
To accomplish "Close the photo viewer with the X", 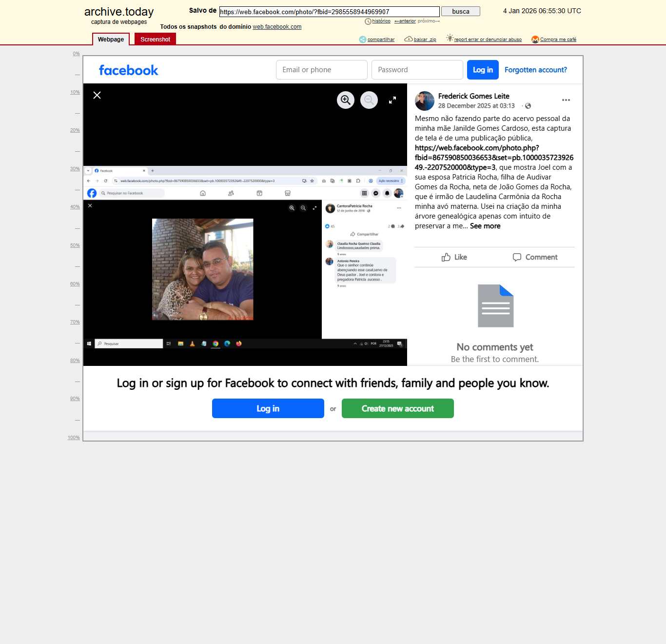I will [x=97, y=95].
